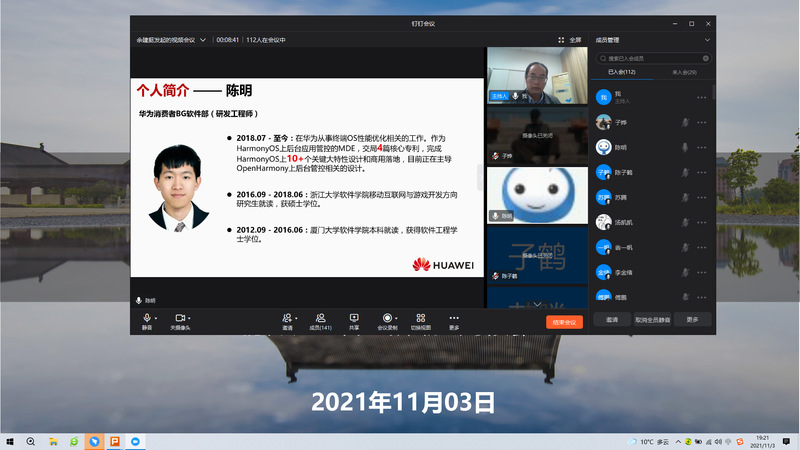This screenshot has width=800, height=450.
Task: Expand the camera options arrow beside 关摄像头
Action: (x=193, y=317)
